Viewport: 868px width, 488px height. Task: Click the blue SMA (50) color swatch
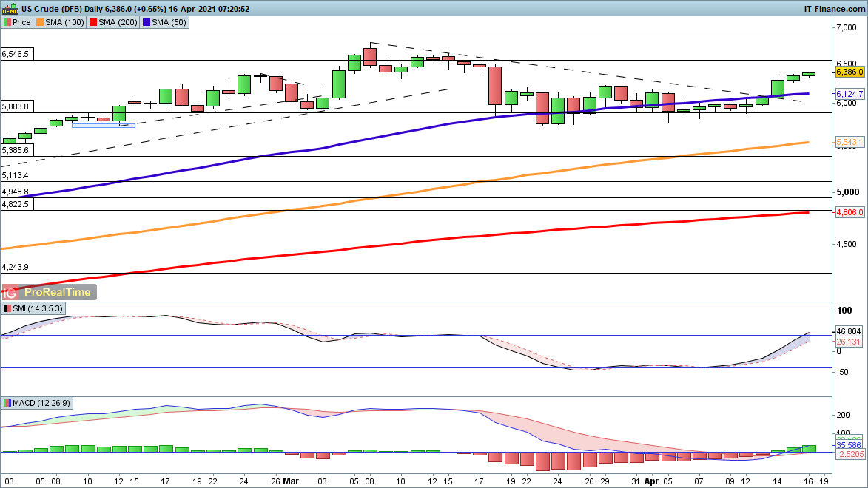(147, 22)
